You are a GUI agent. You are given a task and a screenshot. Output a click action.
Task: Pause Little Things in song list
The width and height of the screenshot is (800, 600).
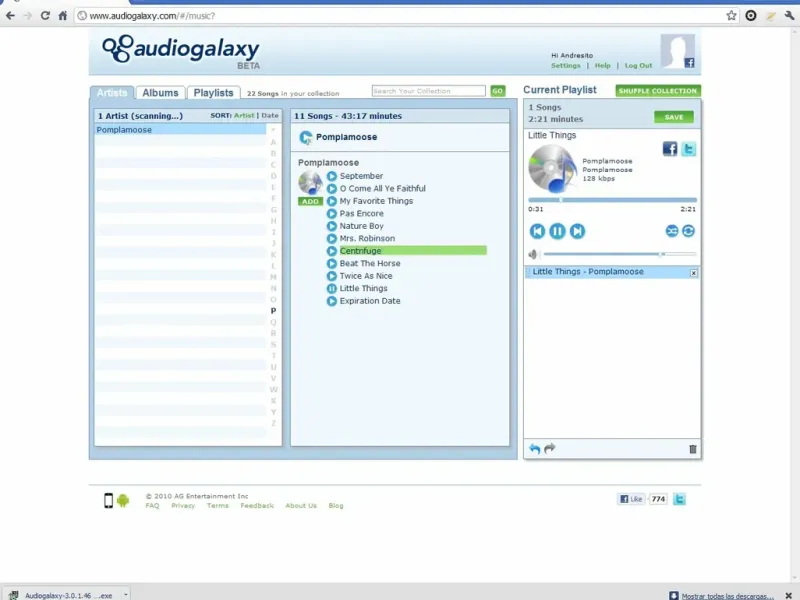coord(332,289)
